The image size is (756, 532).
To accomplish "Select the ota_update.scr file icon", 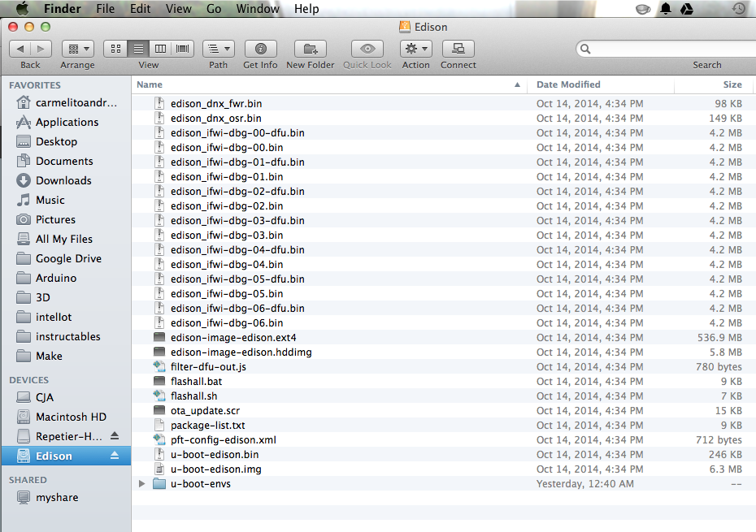I will pyautogui.click(x=159, y=410).
